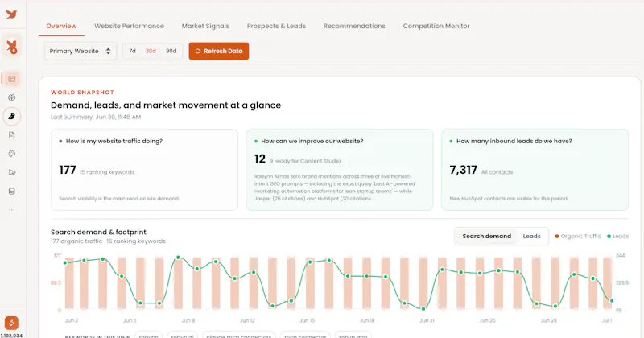Open the database stack sidebar icon
The image size is (644, 338).
point(12,192)
